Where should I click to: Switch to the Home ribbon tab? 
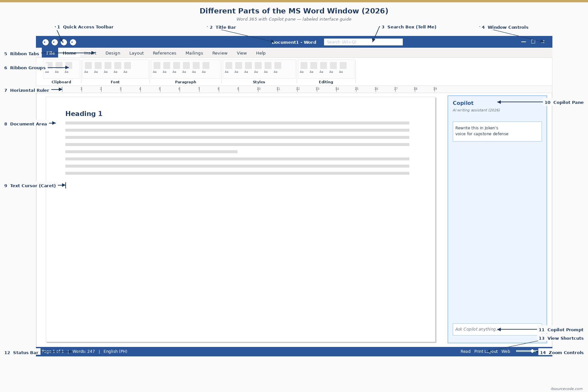point(69,53)
